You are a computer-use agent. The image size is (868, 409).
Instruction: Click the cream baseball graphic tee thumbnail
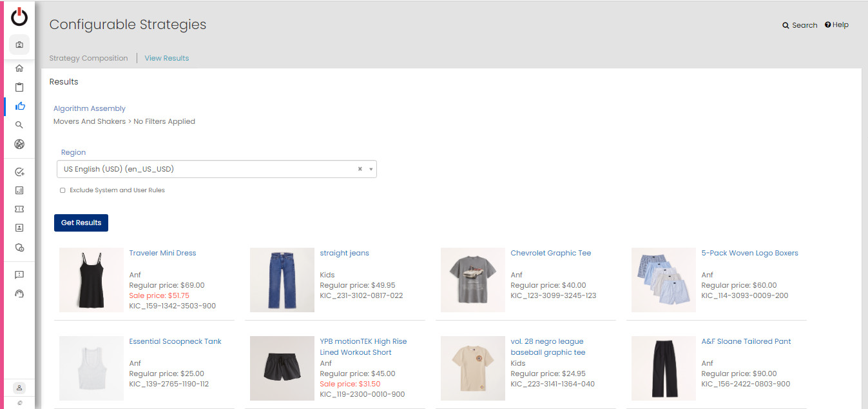click(x=473, y=368)
